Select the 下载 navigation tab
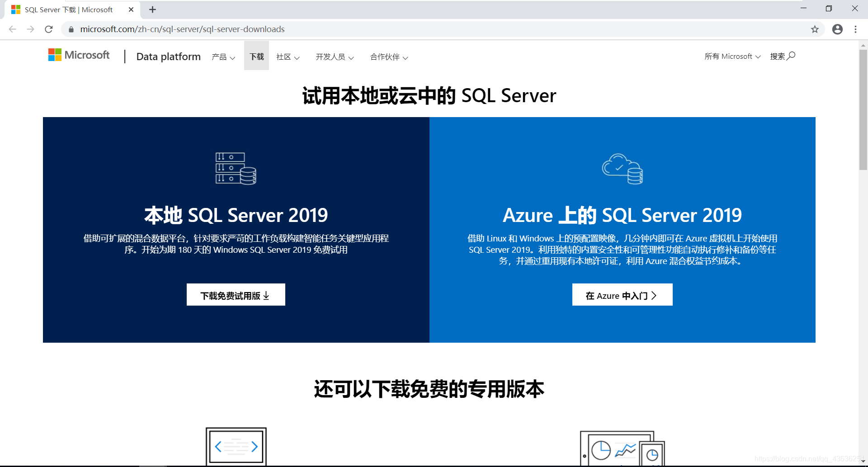The image size is (868, 467). (x=256, y=57)
